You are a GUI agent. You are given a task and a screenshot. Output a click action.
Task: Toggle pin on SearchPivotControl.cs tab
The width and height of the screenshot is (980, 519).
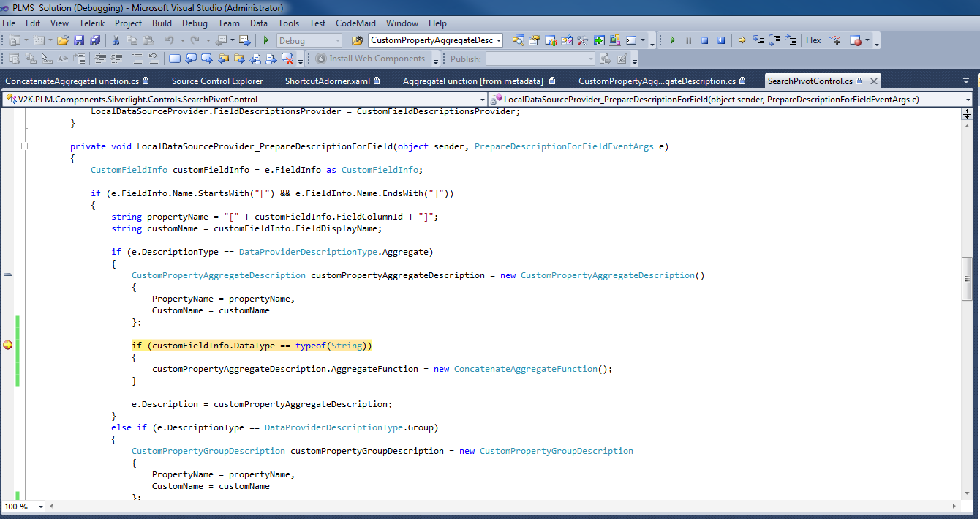coord(859,81)
